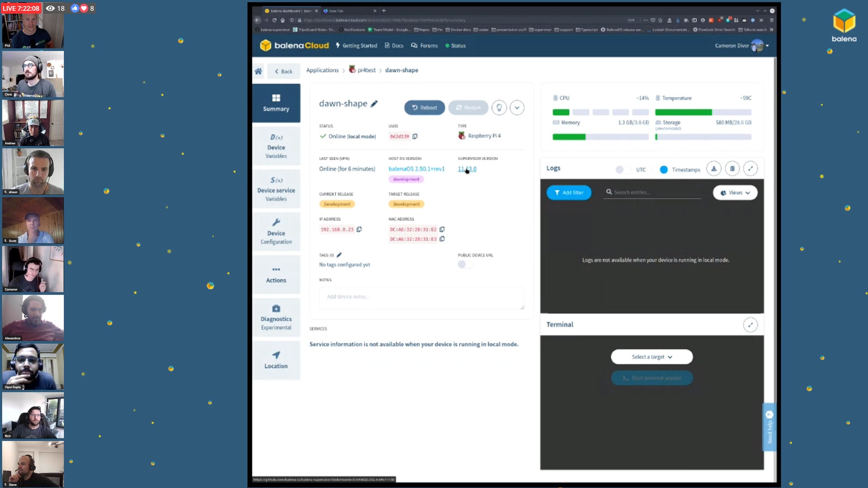Click the Add device notes field
This screenshot has height=488, width=868.
pyautogui.click(x=421, y=297)
